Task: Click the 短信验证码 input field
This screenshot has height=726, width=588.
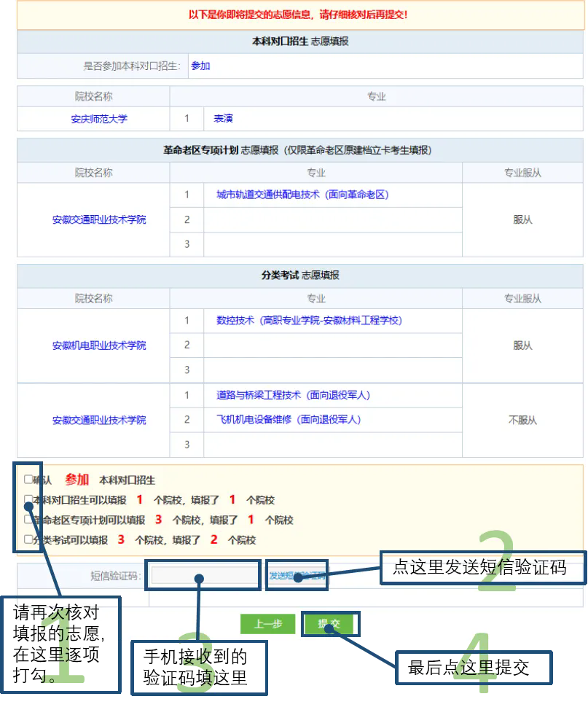Action: pos(203,573)
